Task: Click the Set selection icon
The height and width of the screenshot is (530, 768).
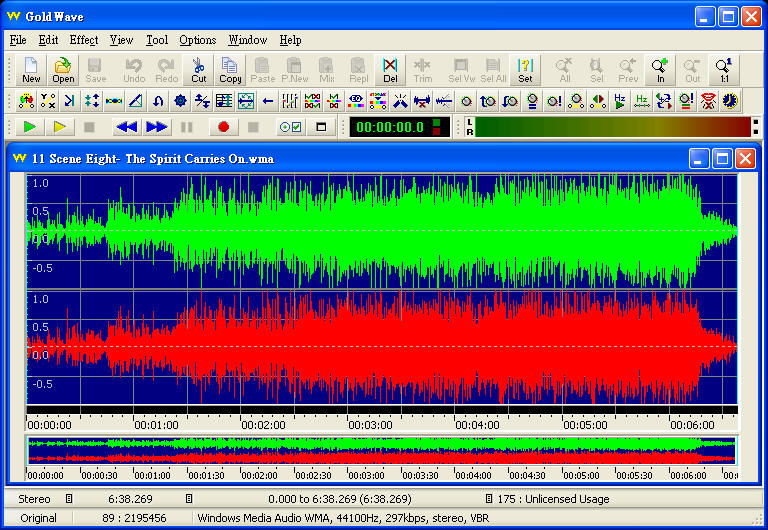Action: point(525,70)
